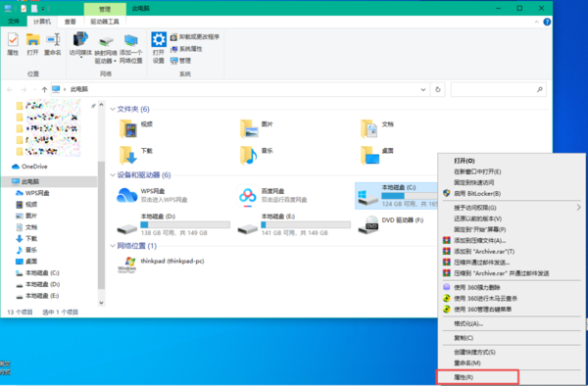Switch to the 驱动器工具 tab
This screenshot has height=386, width=588.
tap(105, 22)
